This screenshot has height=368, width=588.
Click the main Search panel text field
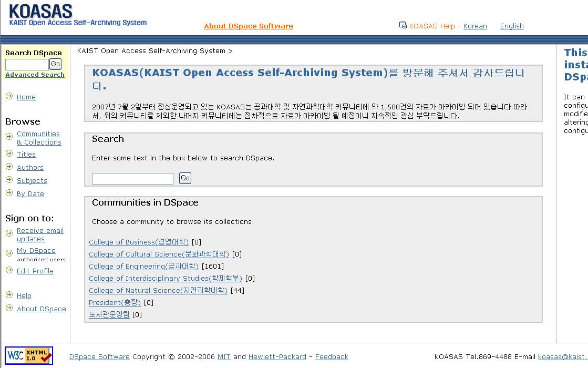click(x=133, y=179)
